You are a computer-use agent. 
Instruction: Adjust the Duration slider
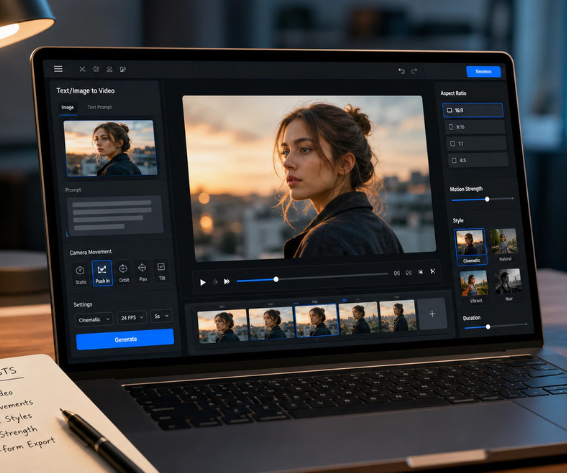496,326
